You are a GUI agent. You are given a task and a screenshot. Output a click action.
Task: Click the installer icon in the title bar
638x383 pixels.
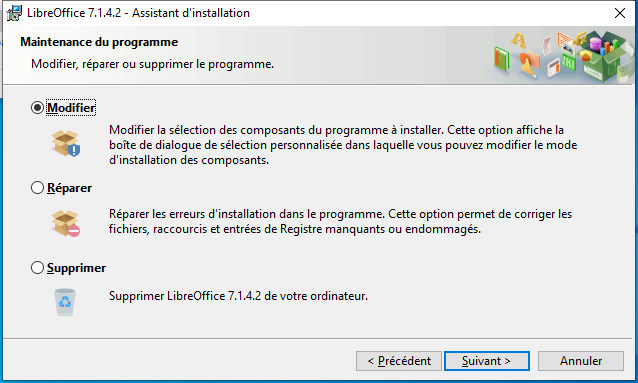coord(14,13)
